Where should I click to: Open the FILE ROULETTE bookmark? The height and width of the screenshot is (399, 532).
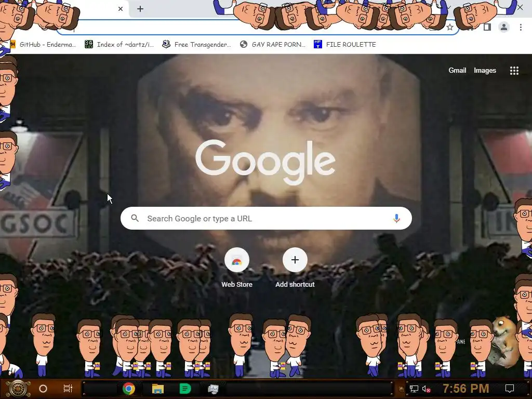click(345, 45)
